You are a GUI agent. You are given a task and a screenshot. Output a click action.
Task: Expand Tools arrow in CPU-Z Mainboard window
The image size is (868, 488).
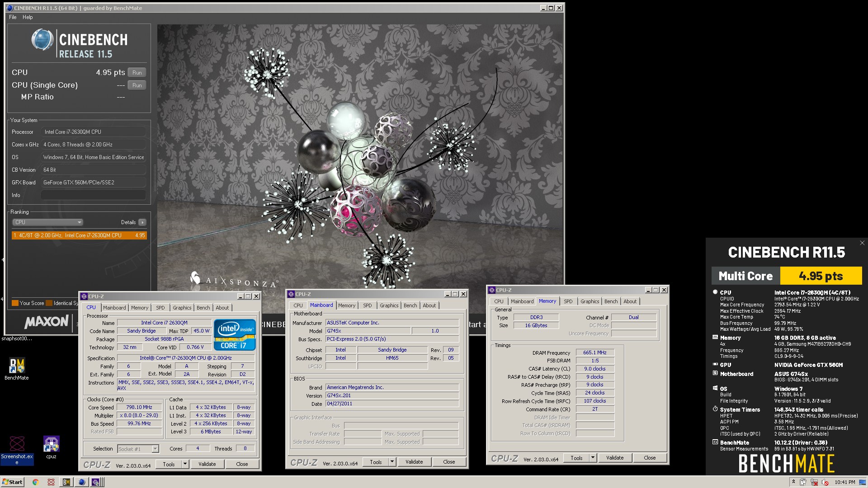[392, 462]
